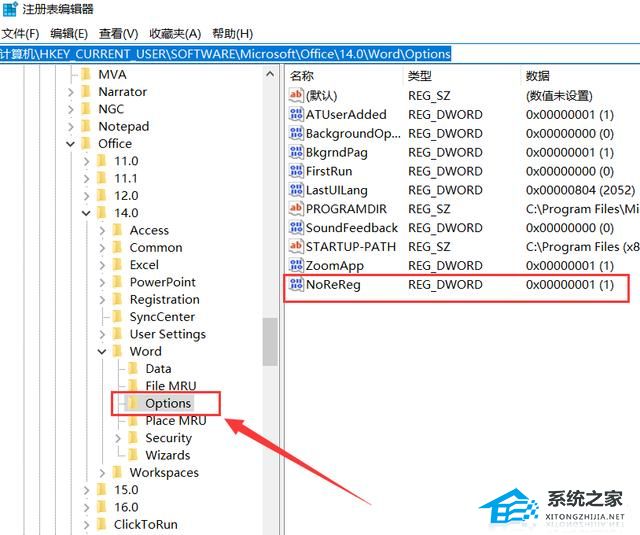The height and width of the screenshot is (535, 640).
Task: Click the folder icon next to PowerPoint key
Action: (117, 282)
